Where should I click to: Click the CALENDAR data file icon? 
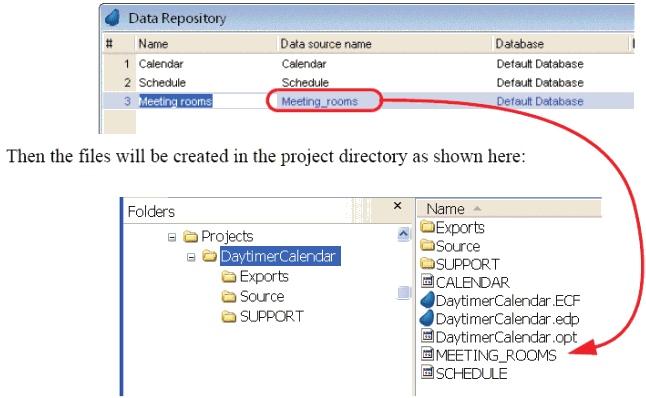pyautogui.click(x=428, y=281)
